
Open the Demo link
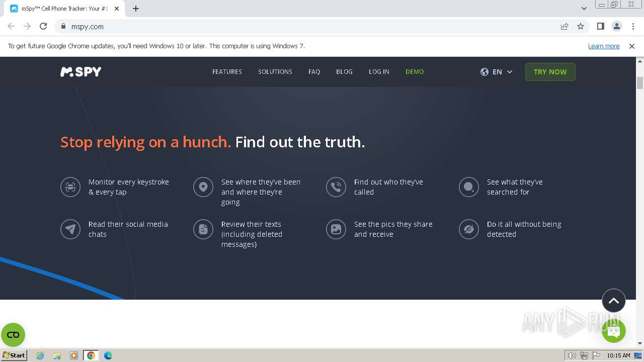pos(415,71)
